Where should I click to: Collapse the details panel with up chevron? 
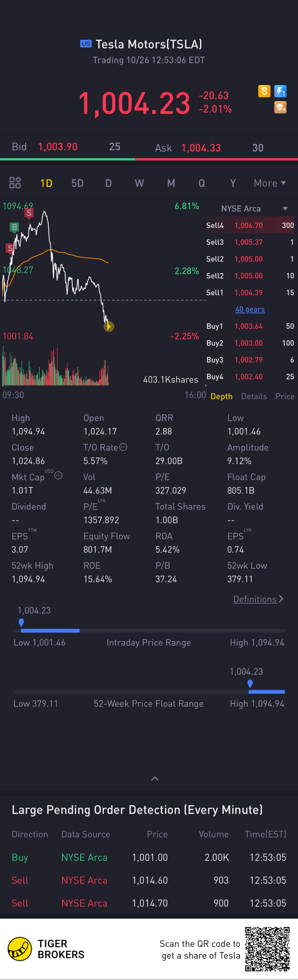155,778
